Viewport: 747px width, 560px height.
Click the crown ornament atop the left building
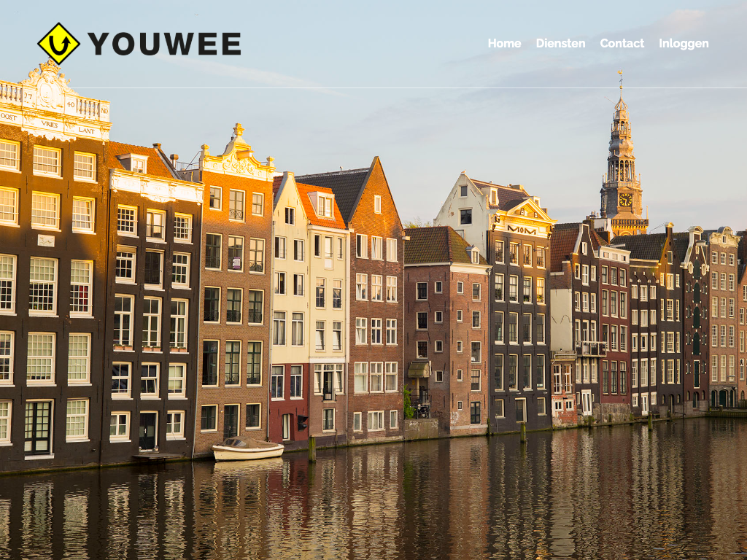click(x=50, y=67)
